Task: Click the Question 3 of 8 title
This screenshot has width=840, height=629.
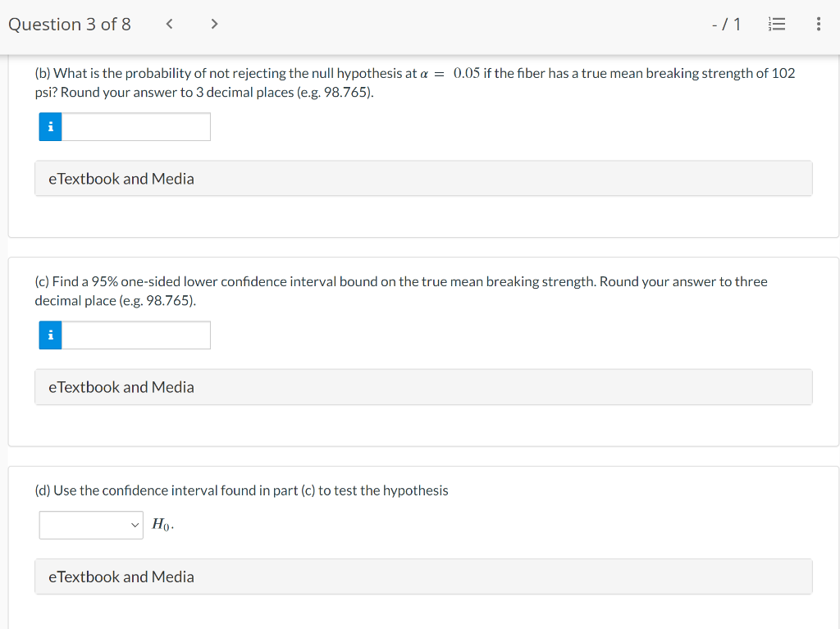Action: pos(70,25)
